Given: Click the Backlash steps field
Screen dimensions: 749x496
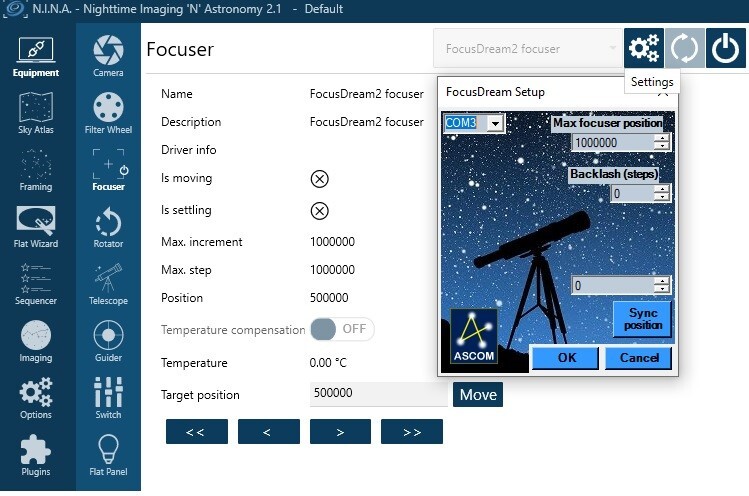Looking at the screenshot, I should [632, 194].
